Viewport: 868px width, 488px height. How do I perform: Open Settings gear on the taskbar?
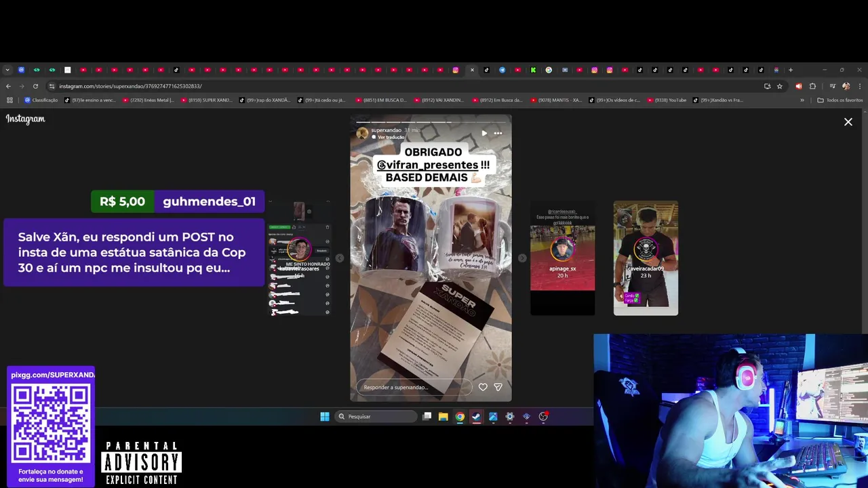click(509, 416)
